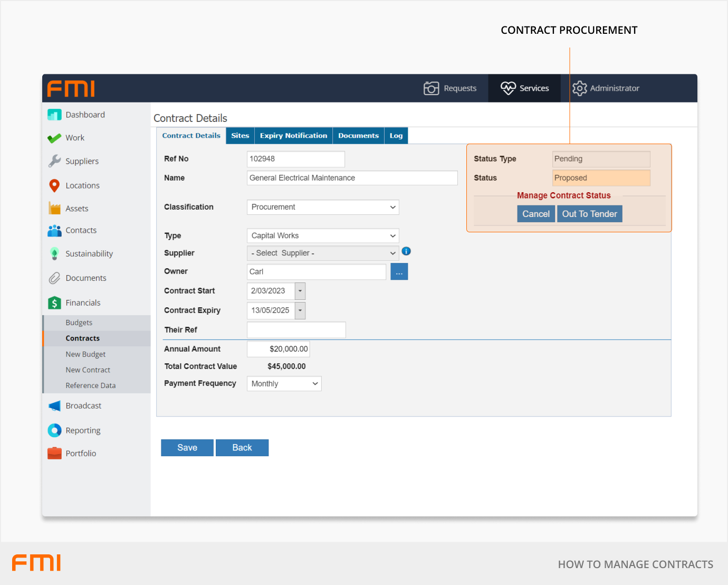Click the Supplier info icon
728x585 pixels.
pyautogui.click(x=406, y=251)
